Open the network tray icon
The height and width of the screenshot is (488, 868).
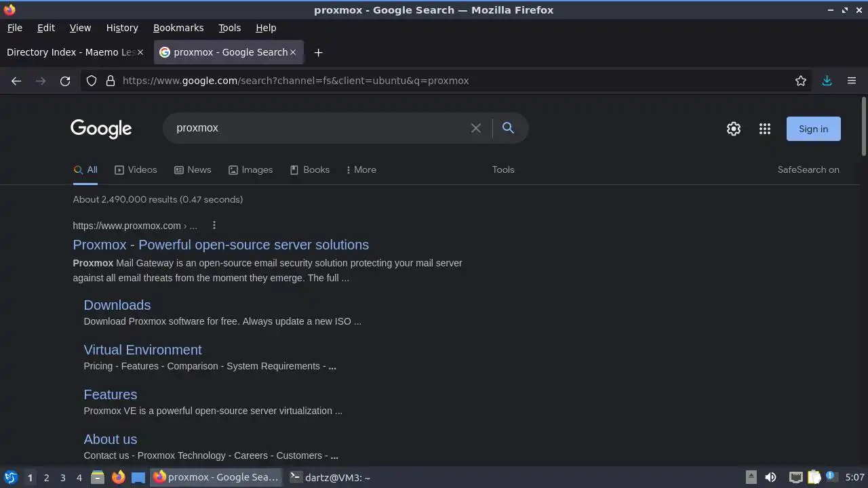pos(796,477)
